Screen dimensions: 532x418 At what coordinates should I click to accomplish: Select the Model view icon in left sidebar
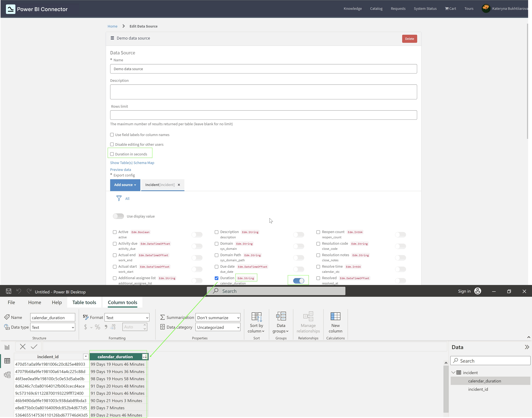pyautogui.click(x=7, y=375)
